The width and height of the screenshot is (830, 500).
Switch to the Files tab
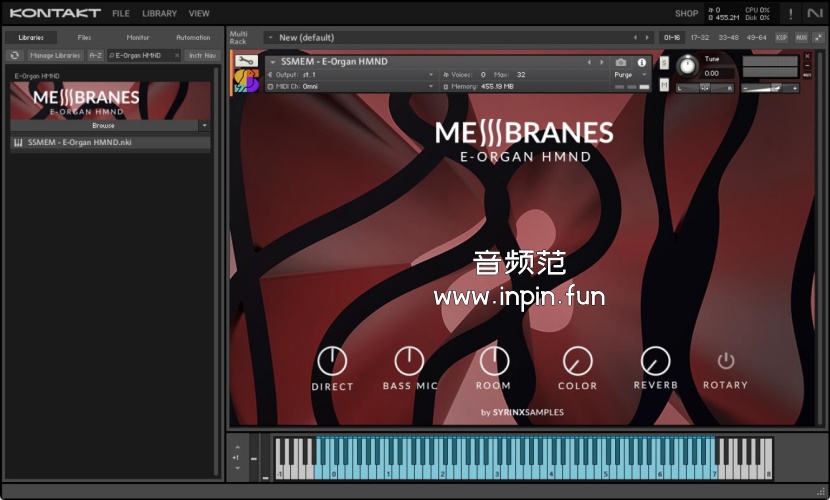pyautogui.click(x=84, y=38)
